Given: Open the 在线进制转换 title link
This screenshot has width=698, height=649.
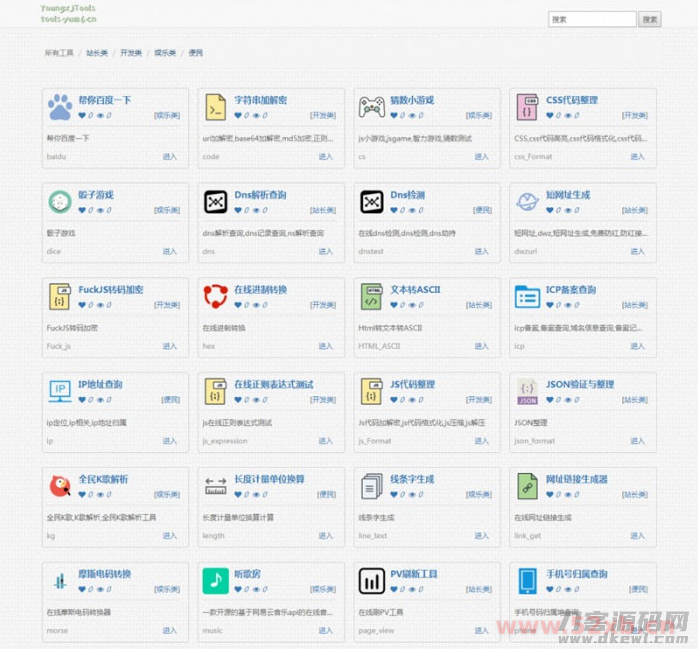Looking at the screenshot, I should pos(260,290).
